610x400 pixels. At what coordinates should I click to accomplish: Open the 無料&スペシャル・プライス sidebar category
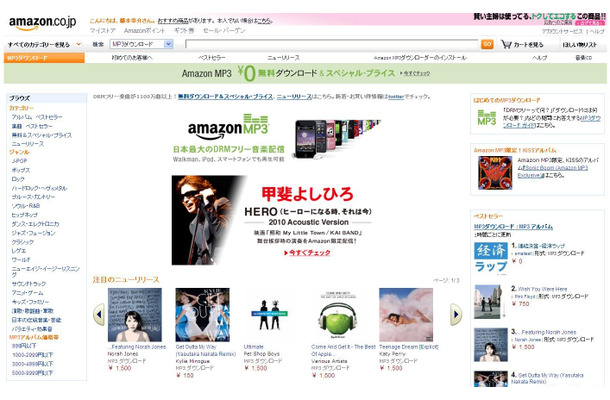(42, 135)
